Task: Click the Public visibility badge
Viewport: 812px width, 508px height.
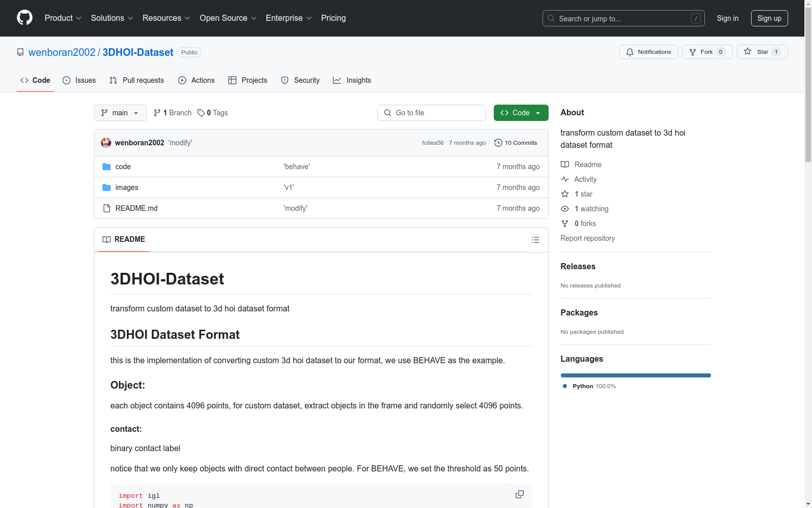Action: point(189,52)
